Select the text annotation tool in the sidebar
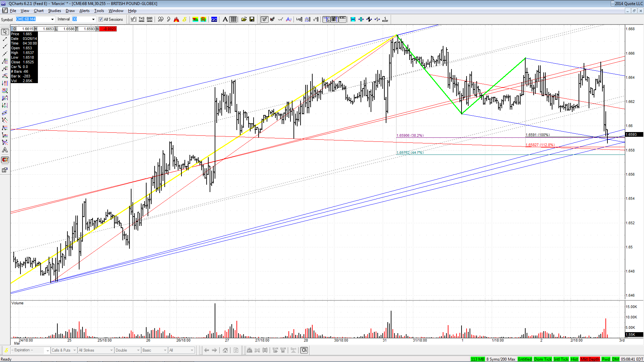Image resolution: width=644 pixels, height=362 pixels. pos(5,150)
